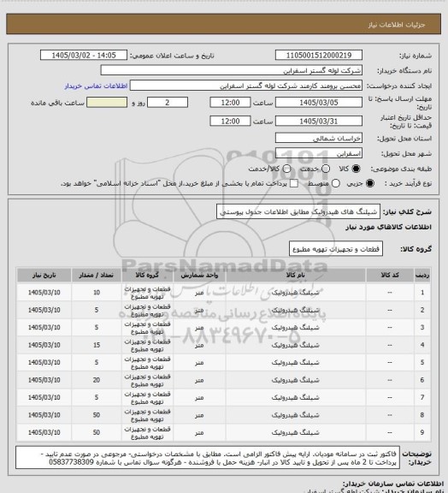Click quantity 15 in row 4

pyautogui.click(x=97, y=345)
